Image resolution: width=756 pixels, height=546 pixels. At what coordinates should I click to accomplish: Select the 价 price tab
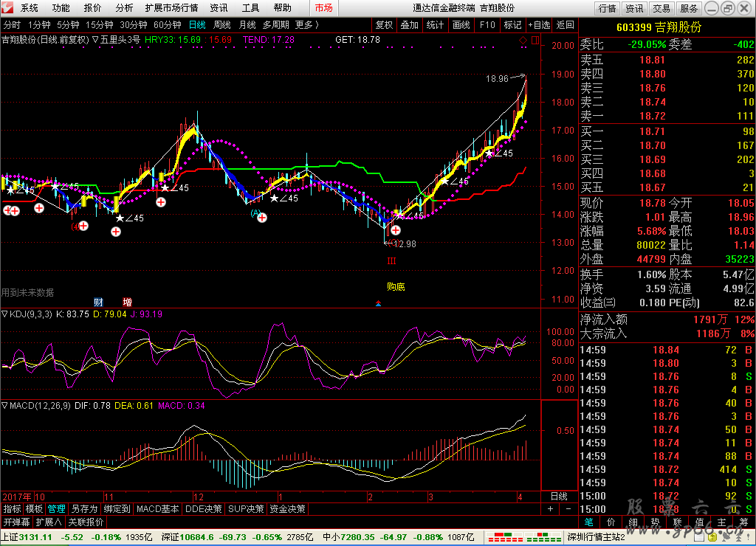tap(611, 522)
